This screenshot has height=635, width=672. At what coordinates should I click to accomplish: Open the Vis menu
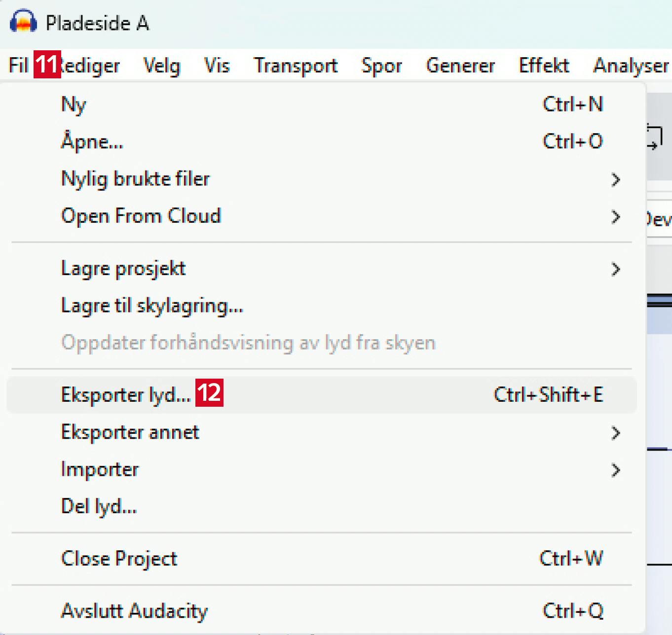click(217, 66)
